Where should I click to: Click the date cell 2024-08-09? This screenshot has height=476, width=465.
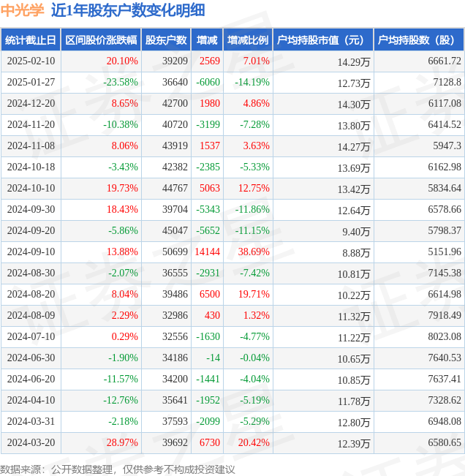[31, 315]
